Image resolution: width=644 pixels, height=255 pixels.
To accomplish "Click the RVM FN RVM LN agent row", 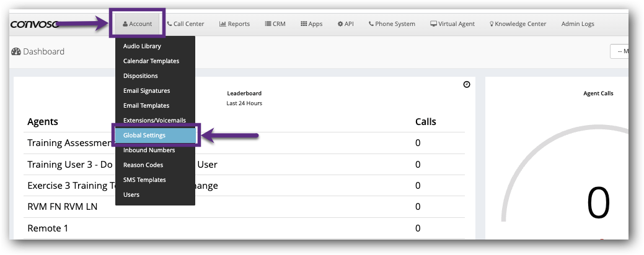I will pyautogui.click(x=244, y=207).
